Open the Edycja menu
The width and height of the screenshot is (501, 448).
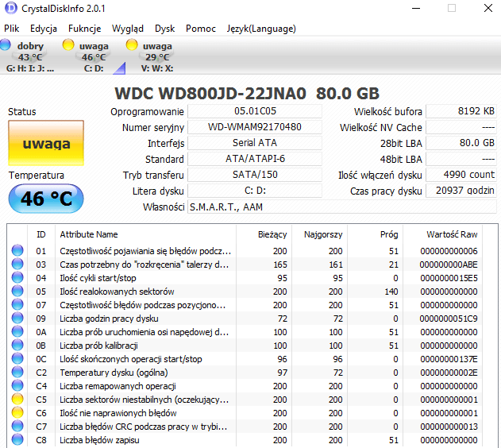point(44,29)
